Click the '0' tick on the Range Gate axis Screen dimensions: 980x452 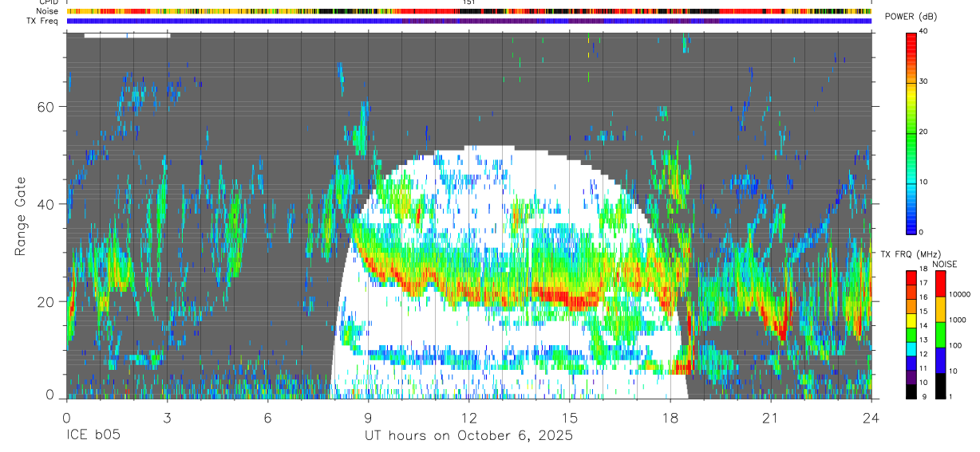(x=49, y=395)
